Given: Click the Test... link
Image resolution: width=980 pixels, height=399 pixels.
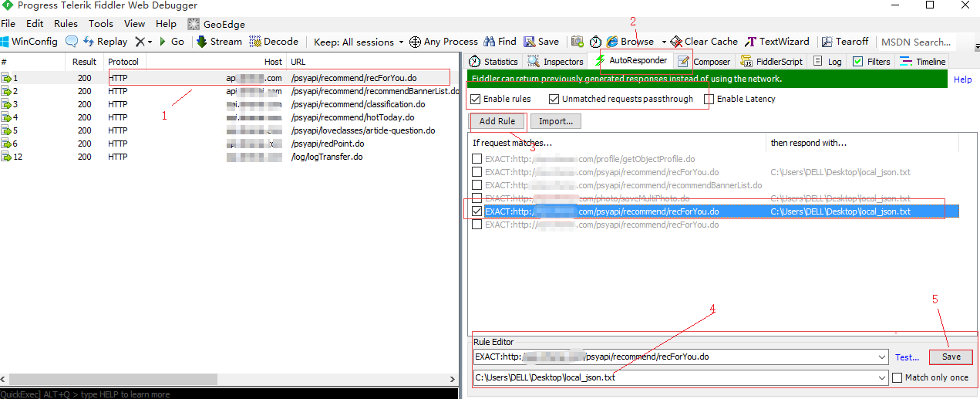Looking at the screenshot, I should pyautogui.click(x=907, y=357).
